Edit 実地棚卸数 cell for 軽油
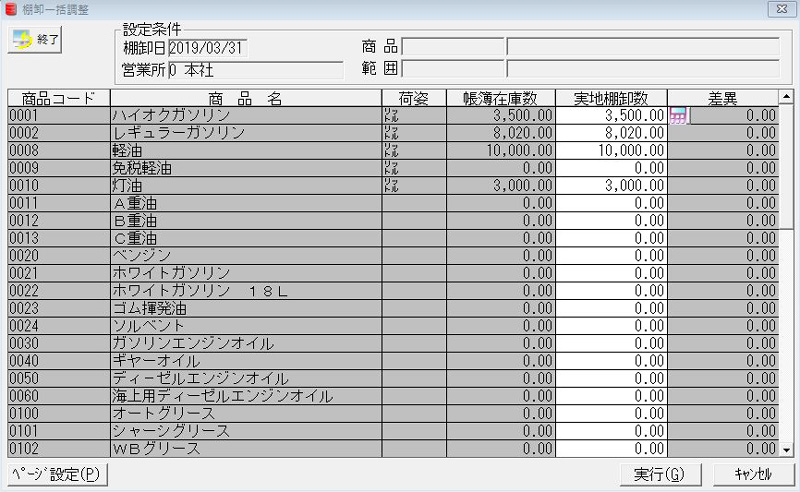Screen dimensions: 800x492 (611, 151)
